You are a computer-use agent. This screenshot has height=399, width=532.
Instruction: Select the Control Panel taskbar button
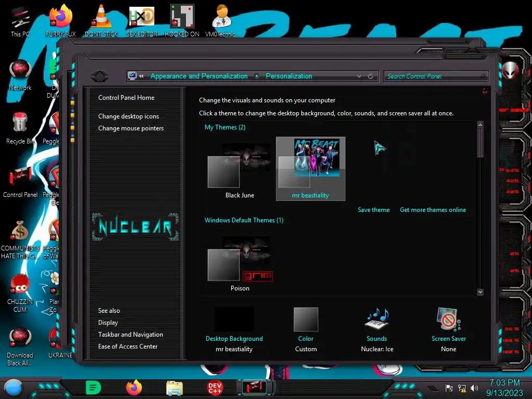coord(256,388)
